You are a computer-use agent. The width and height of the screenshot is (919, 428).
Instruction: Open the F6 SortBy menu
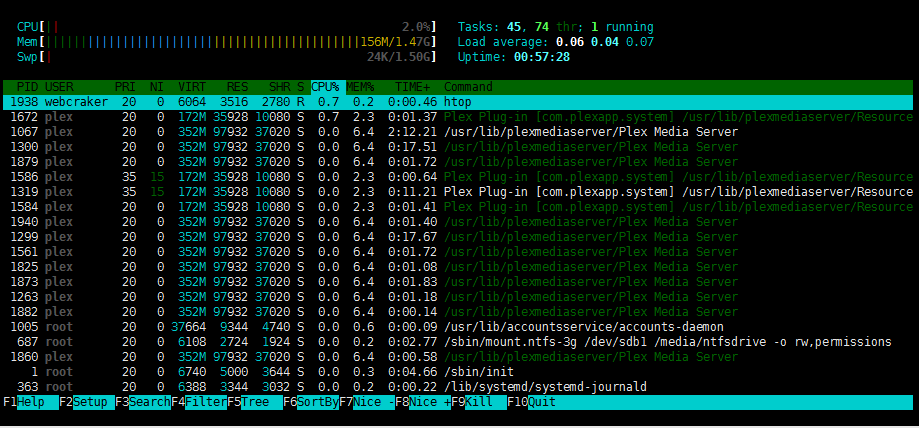pyautogui.click(x=309, y=402)
